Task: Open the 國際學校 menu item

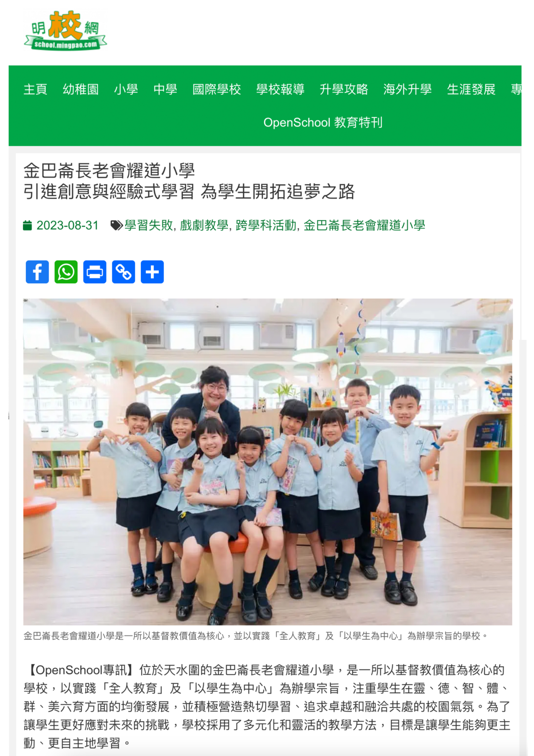Action: tap(216, 89)
